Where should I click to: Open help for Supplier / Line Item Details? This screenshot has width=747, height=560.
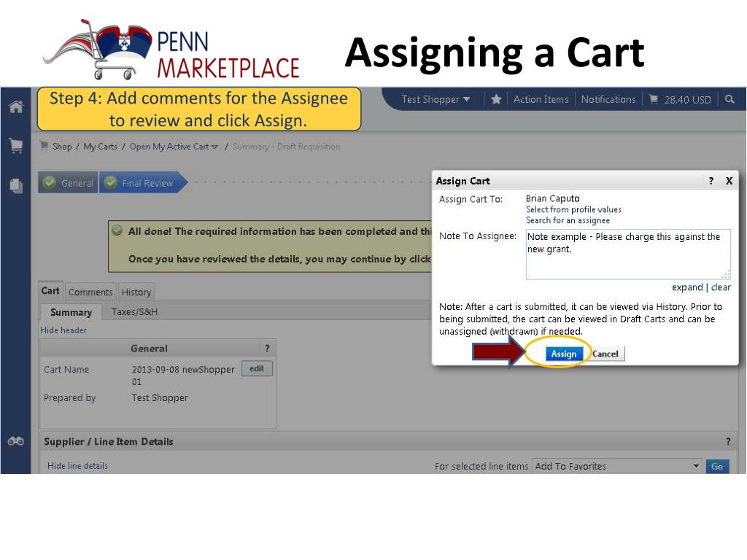(x=728, y=441)
